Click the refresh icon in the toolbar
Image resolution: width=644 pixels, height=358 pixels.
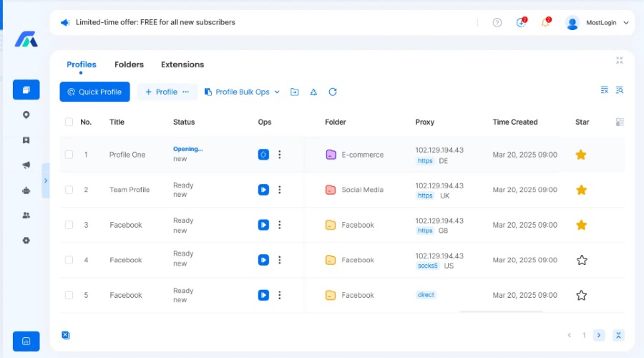point(333,92)
